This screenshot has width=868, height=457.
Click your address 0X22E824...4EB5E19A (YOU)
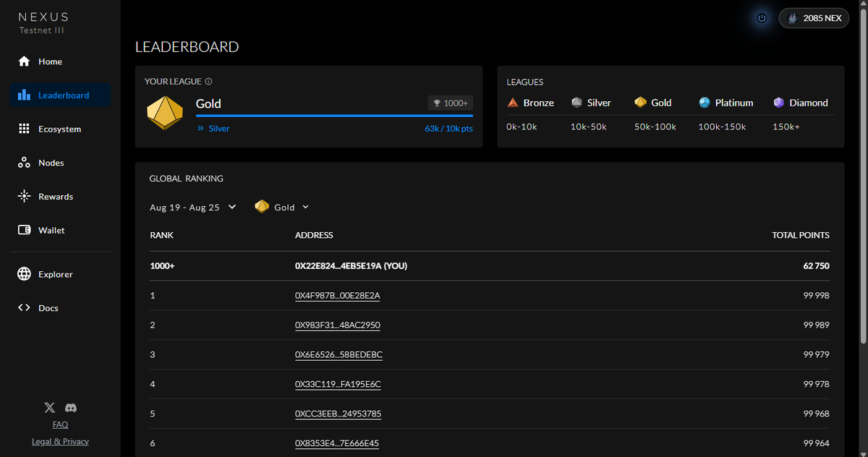[x=351, y=266]
